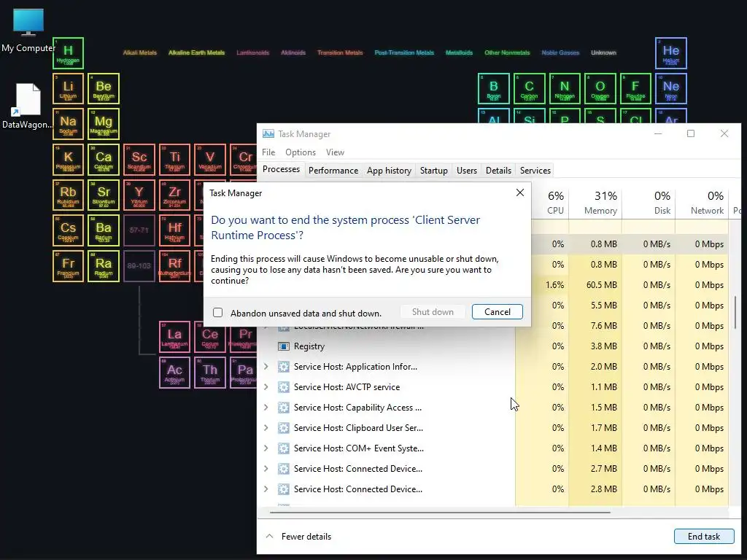Image resolution: width=747 pixels, height=560 pixels.
Task: Select the Nitrogen element tile
Action: click(565, 88)
